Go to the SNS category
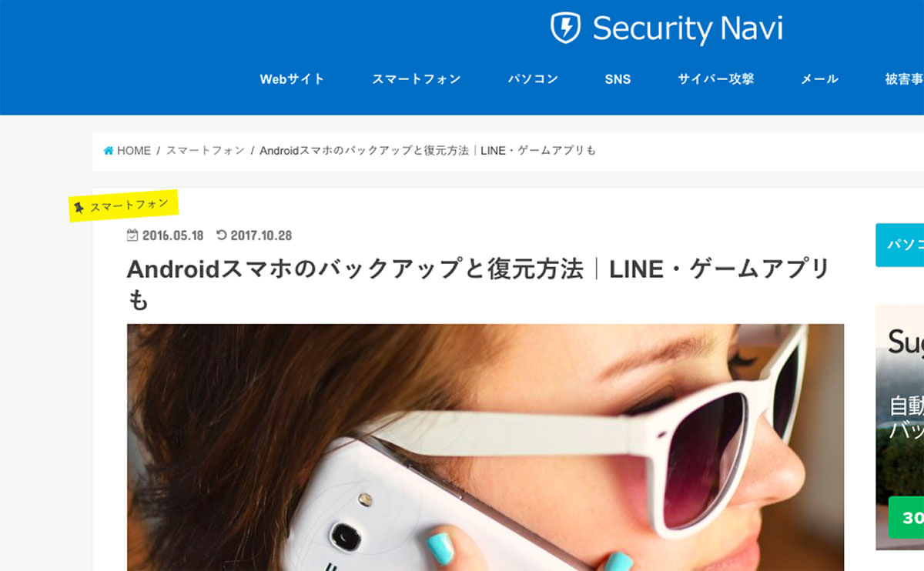This screenshot has width=924, height=571. 618,79
